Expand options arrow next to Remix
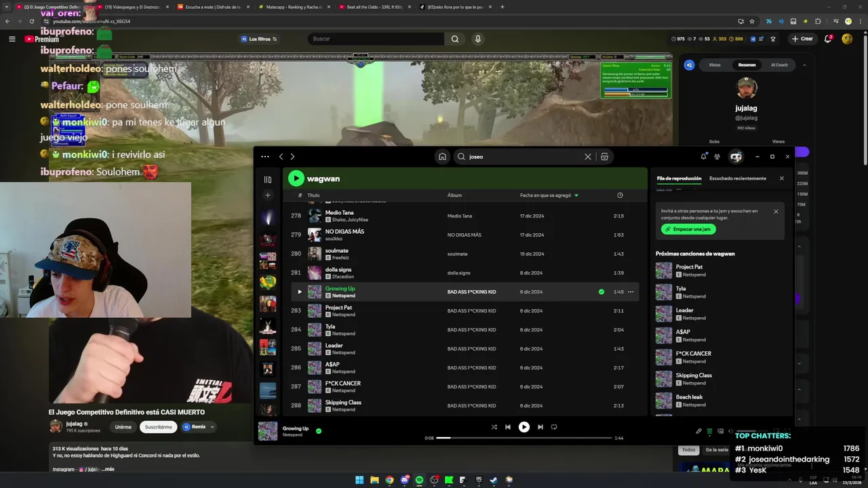Screen dimensions: 868x488 [212, 427]
